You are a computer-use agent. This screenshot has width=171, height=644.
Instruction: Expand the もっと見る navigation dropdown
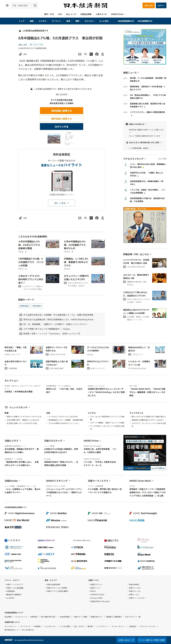tap(105, 21)
